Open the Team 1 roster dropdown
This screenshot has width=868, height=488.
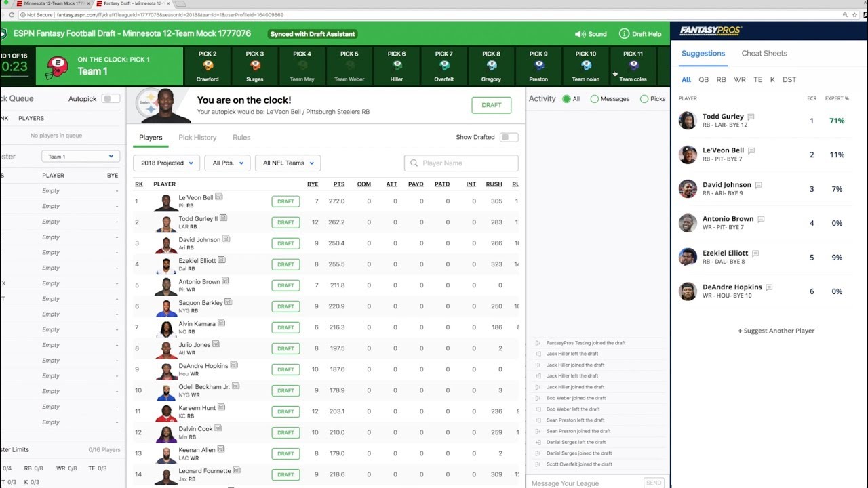pos(81,157)
